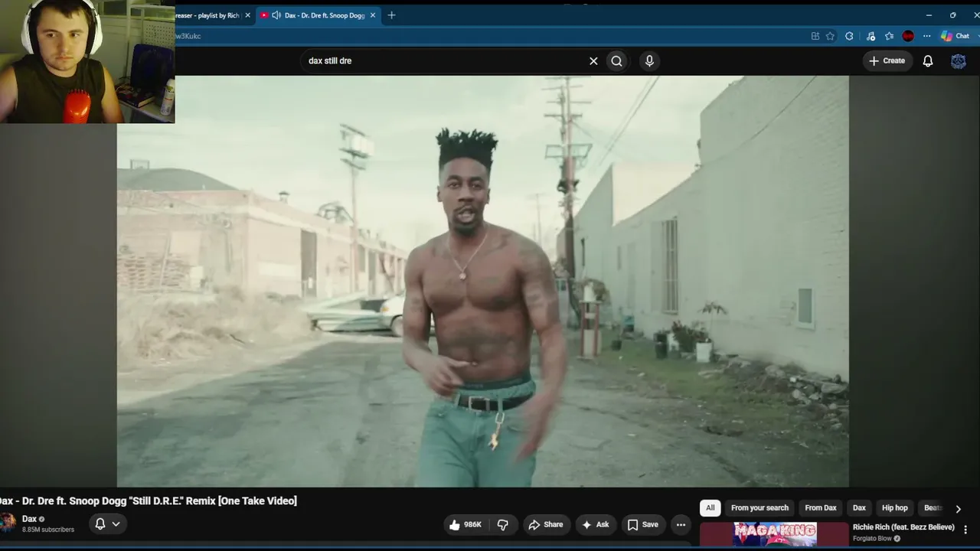Close the Dax - Dr. Dre tab

[373, 15]
